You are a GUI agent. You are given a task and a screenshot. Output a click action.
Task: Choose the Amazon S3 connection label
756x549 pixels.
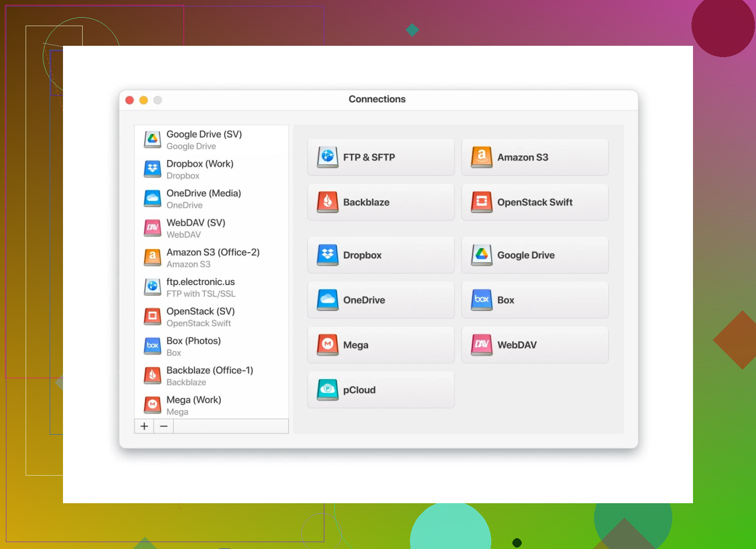click(x=523, y=158)
